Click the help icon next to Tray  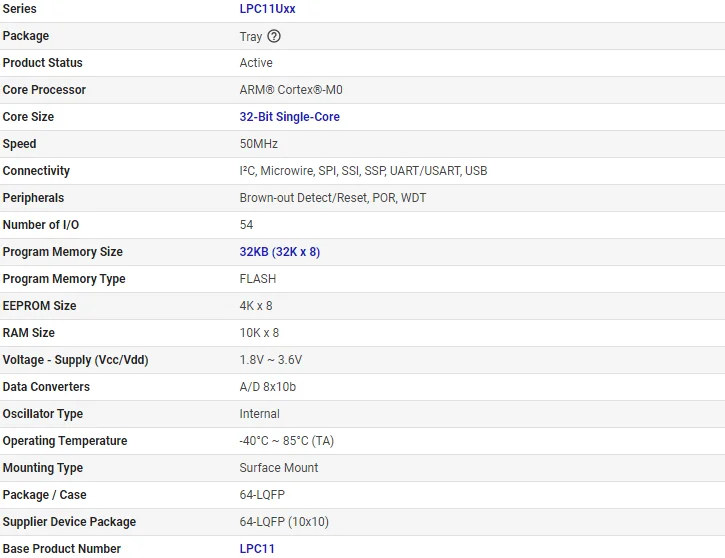click(274, 36)
